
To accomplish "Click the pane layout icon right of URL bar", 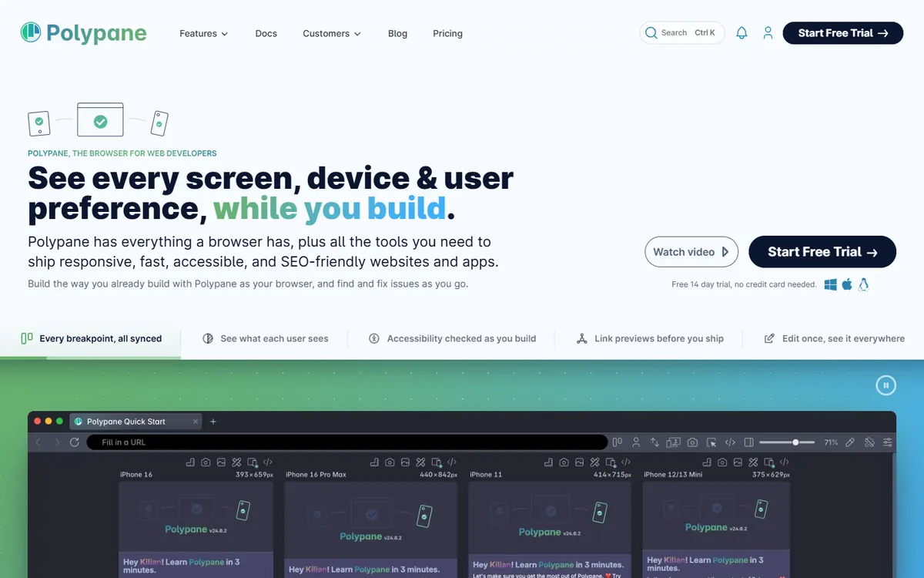I will 618,442.
